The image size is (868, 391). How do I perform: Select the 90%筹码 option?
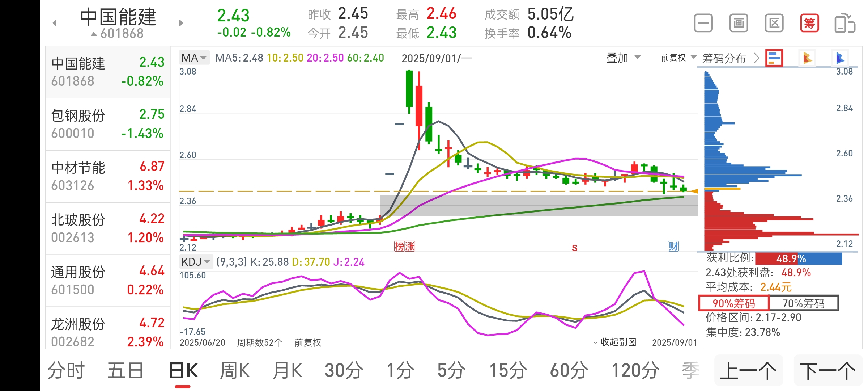click(x=733, y=303)
